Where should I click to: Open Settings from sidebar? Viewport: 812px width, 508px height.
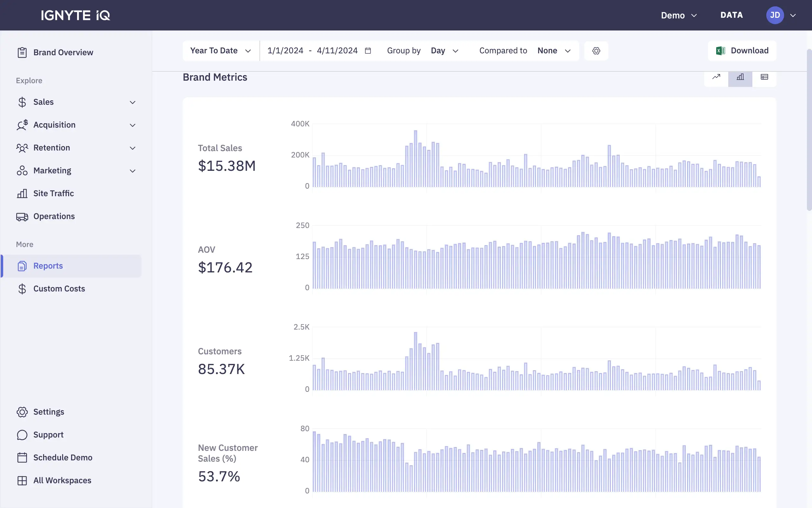[49, 412]
